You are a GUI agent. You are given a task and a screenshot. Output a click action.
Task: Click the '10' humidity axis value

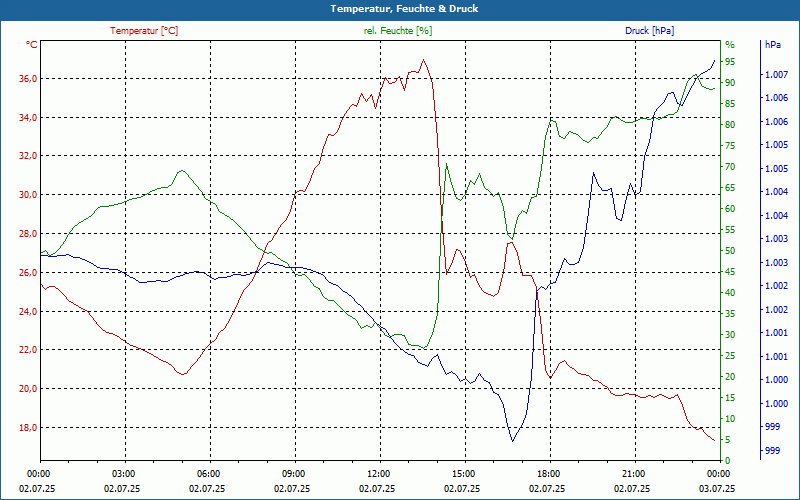pos(730,419)
